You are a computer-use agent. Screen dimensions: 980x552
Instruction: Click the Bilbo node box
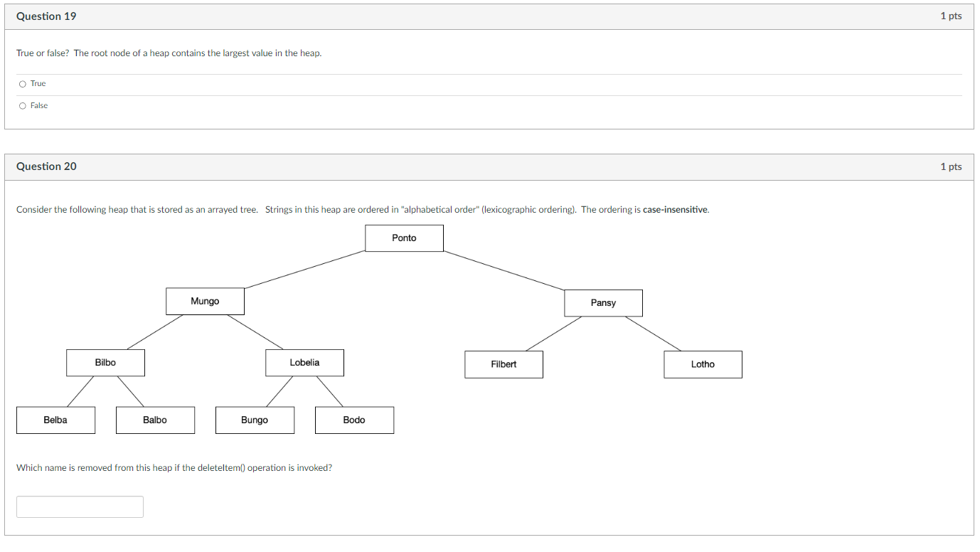105,362
